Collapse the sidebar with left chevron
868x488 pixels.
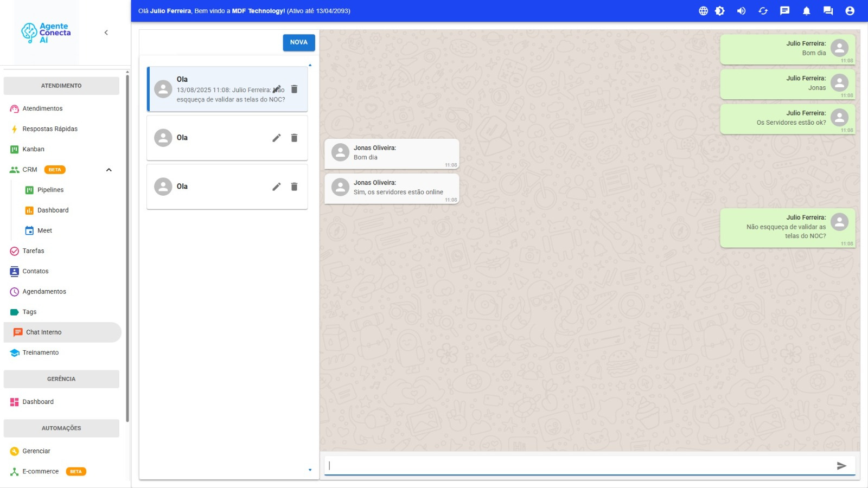coord(106,33)
